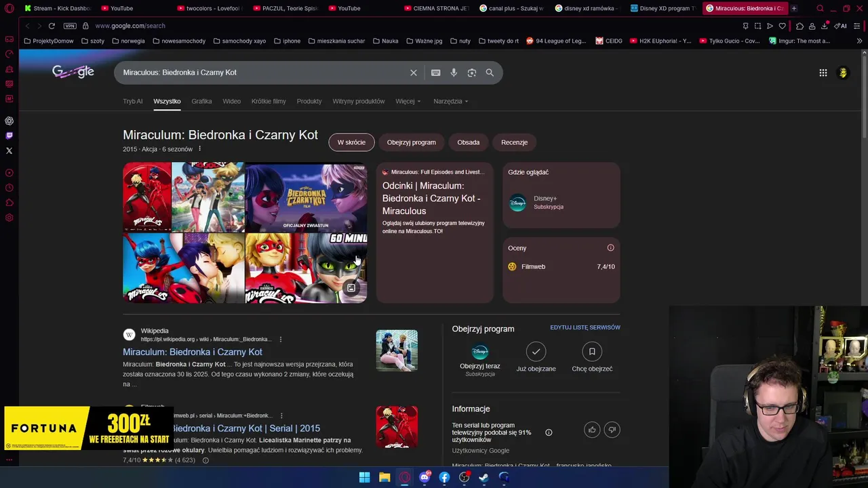This screenshot has height=488, width=868.
Task: Open more images icon on photo grid
Action: [x=351, y=288]
